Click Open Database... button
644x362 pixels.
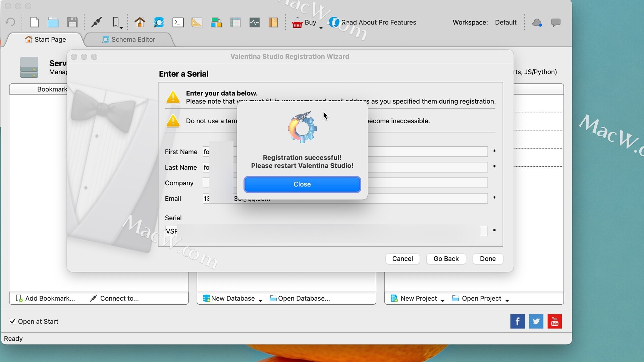300,298
